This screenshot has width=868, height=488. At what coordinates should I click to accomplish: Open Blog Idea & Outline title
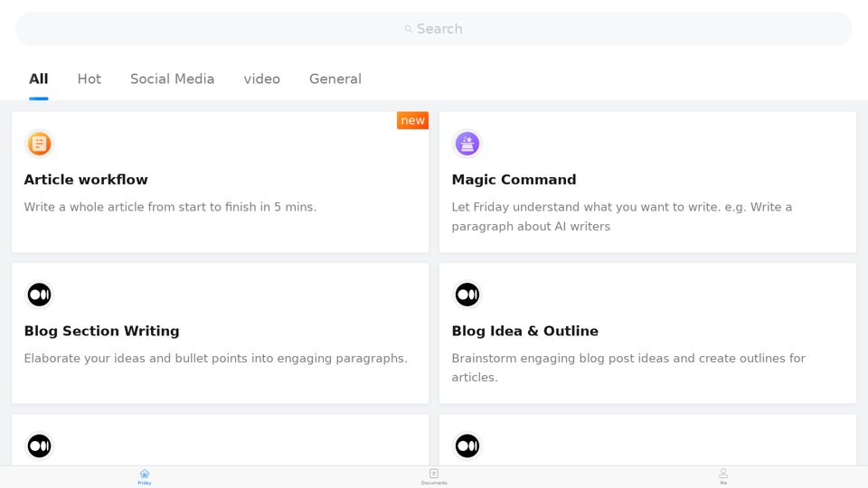[524, 331]
